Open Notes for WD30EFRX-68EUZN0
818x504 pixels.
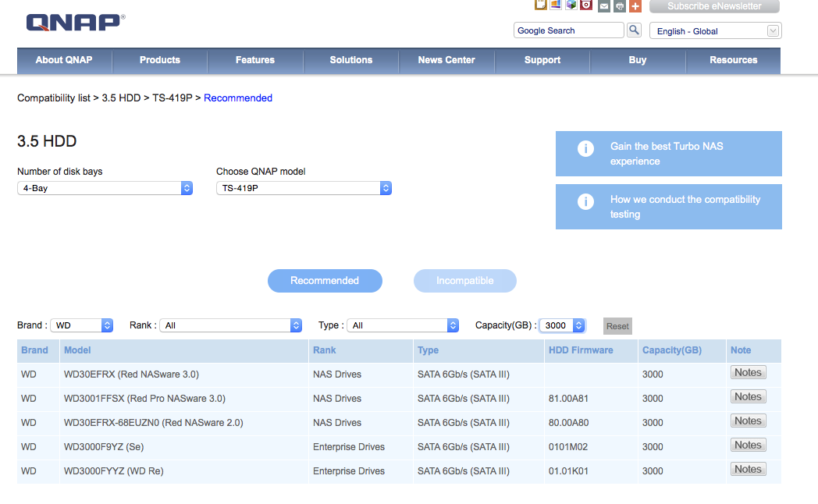pyautogui.click(x=748, y=421)
